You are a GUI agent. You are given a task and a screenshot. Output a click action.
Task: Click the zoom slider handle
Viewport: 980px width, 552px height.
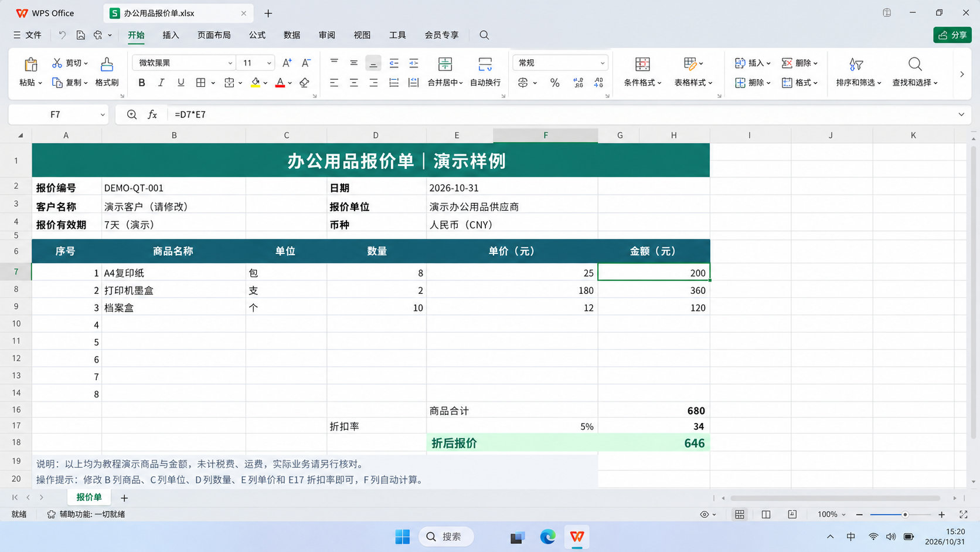click(905, 514)
